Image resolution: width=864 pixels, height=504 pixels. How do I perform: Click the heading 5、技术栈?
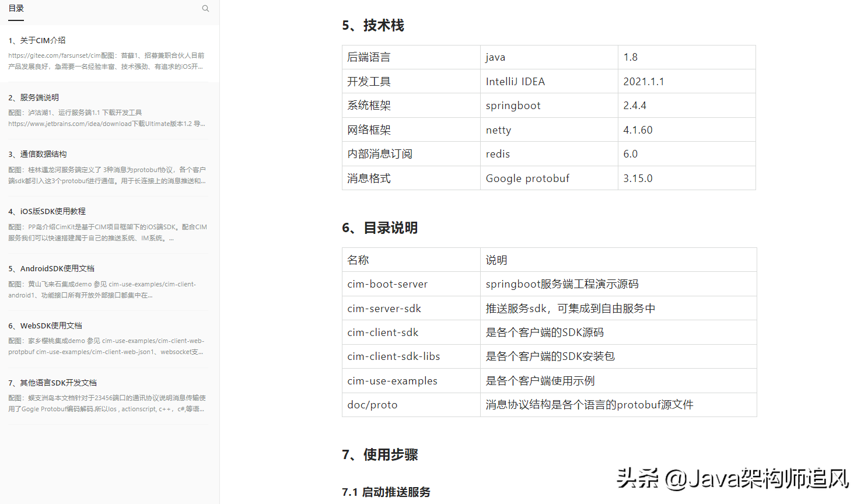click(x=373, y=26)
